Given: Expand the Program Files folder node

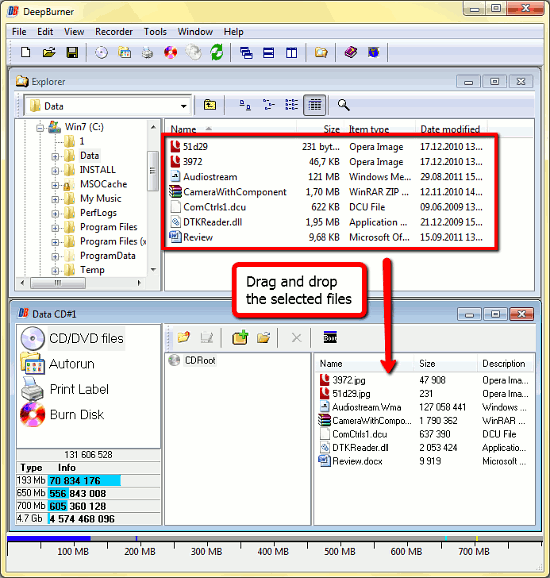Looking at the screenshot, I should click(55, 228).
